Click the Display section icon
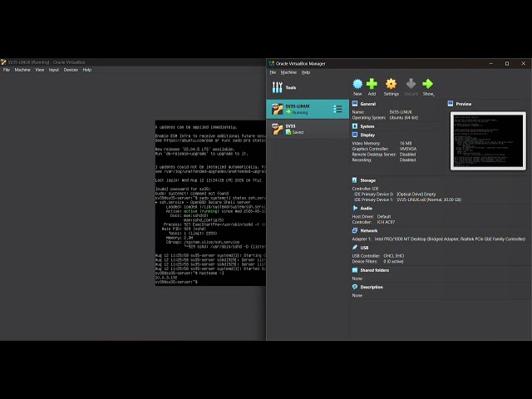The height and width of the screenshot is (399, 532). (355, 135)
